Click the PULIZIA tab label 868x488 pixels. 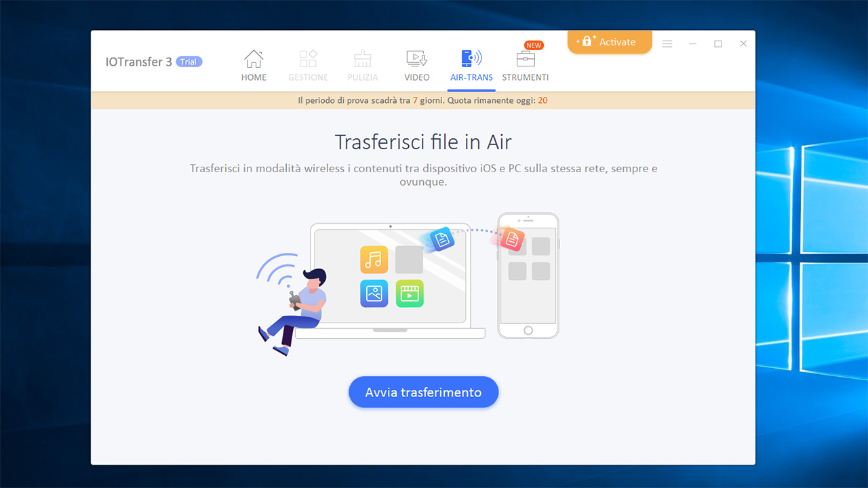(362, 77)
